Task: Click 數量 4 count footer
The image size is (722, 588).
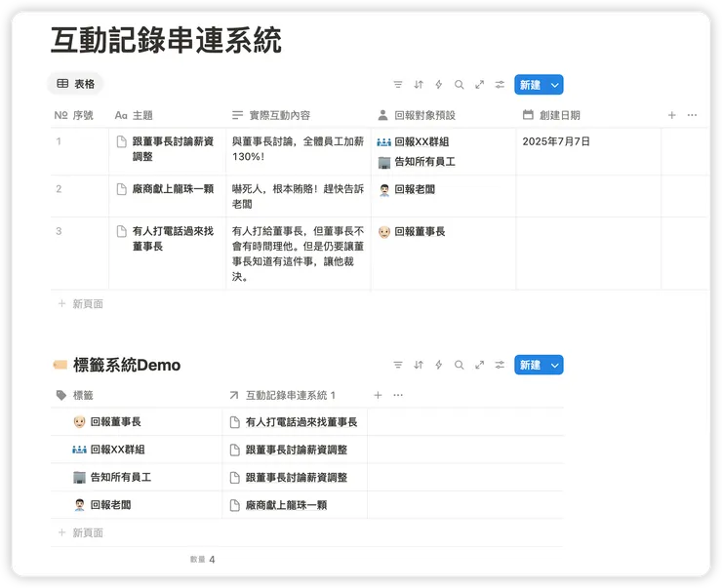Action: click(x=203, y=560)
